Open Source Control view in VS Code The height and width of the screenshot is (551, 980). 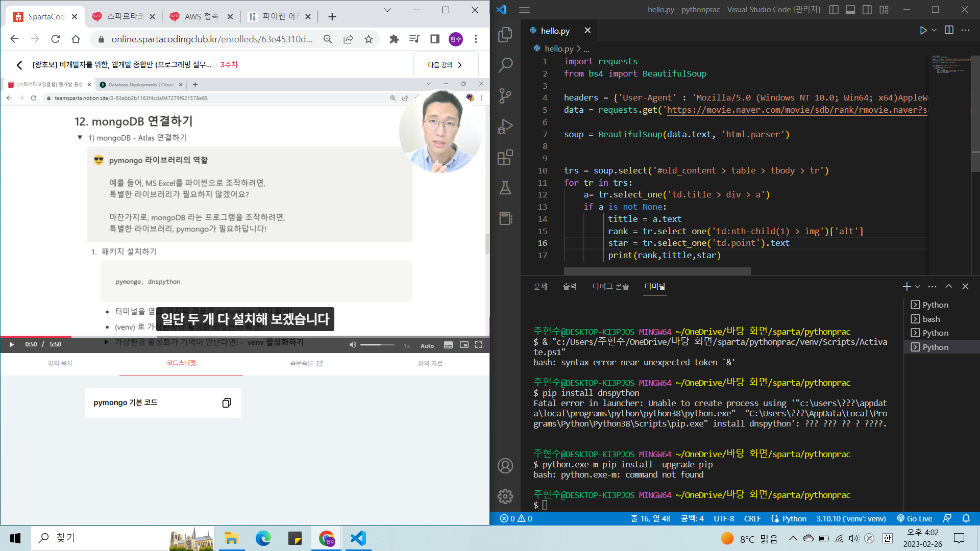[505, 95]
